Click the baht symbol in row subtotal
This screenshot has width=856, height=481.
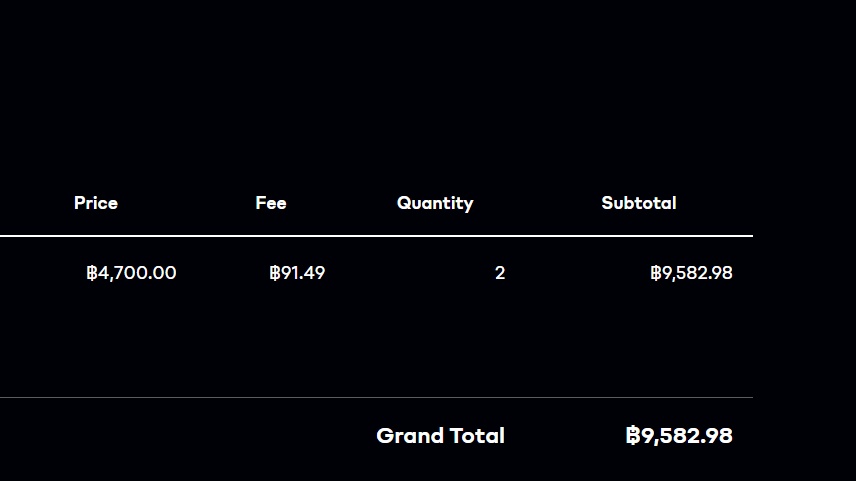(655, 273)
